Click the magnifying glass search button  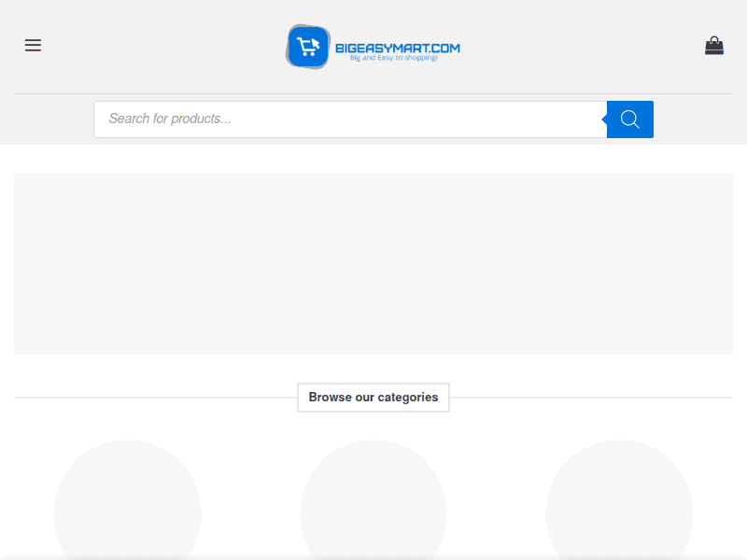coord(630,119)
